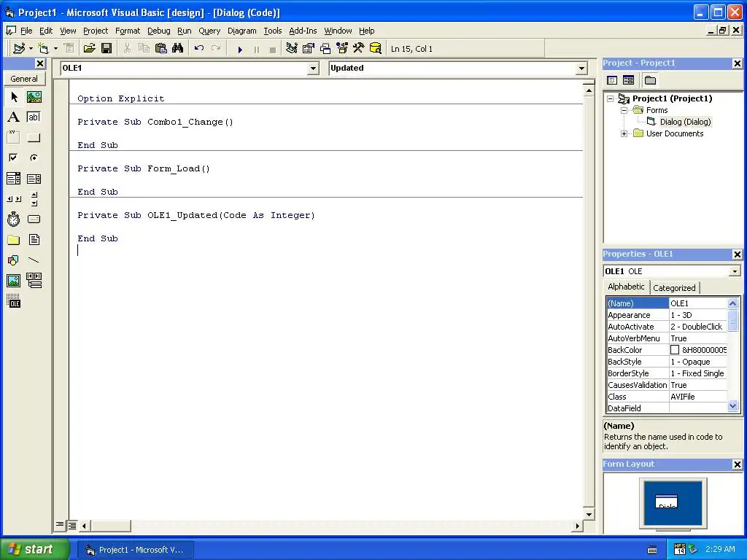Switch to the Categorized properties tab

click(674, 287)
